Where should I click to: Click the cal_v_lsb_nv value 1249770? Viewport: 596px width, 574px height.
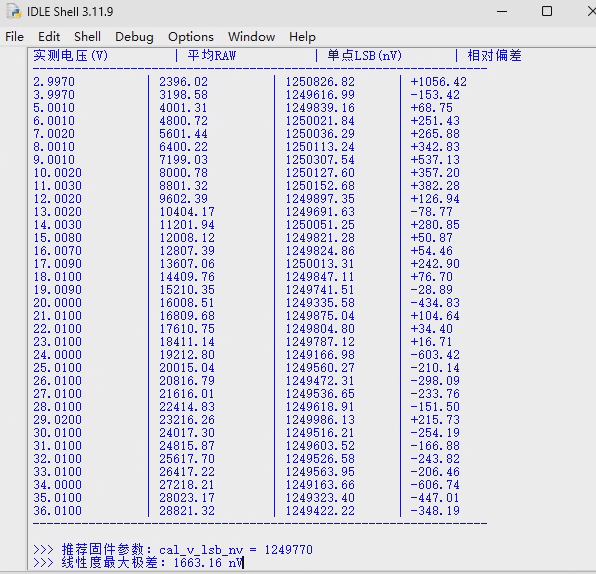288,550
